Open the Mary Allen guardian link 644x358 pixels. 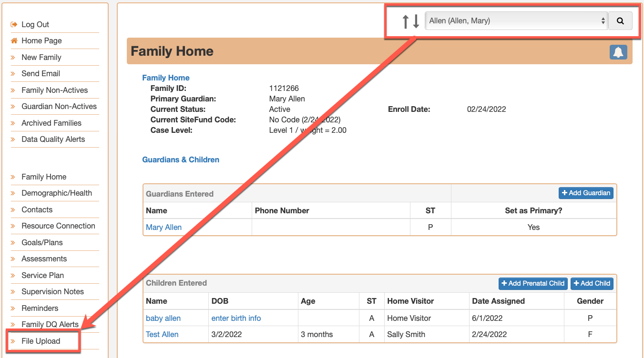pos(164,227)
